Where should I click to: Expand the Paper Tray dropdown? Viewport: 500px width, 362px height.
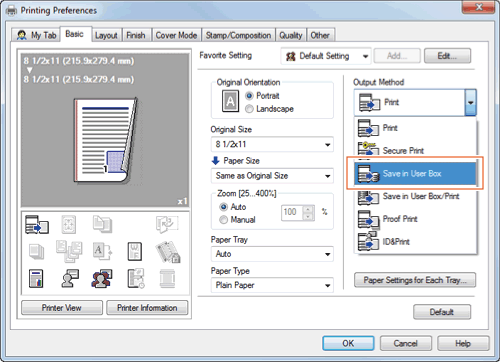(x=272, y=254)
